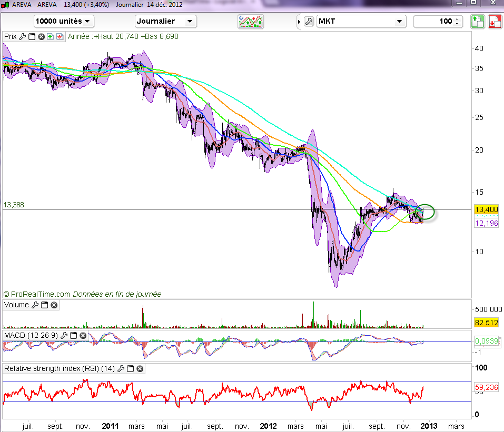
Task: Toggle maximize on the MACD panel
Action: [74, 335]
